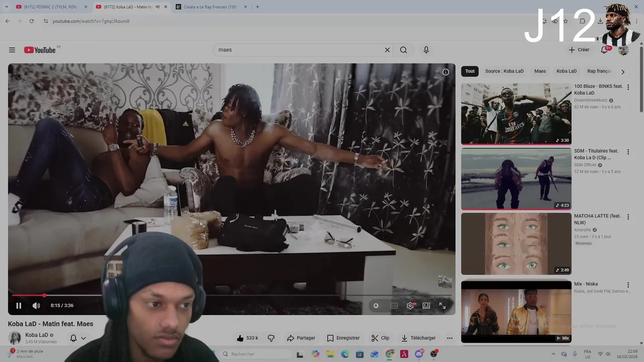Open more actions three-dot menu below video
The height and width of the screenshot is (362, 644).
(450, 338)
